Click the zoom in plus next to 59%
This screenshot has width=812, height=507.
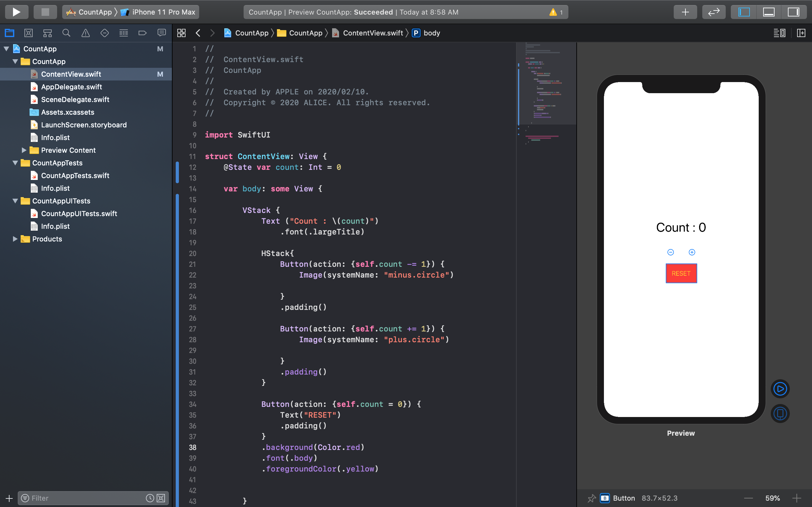tap(796, 498)
